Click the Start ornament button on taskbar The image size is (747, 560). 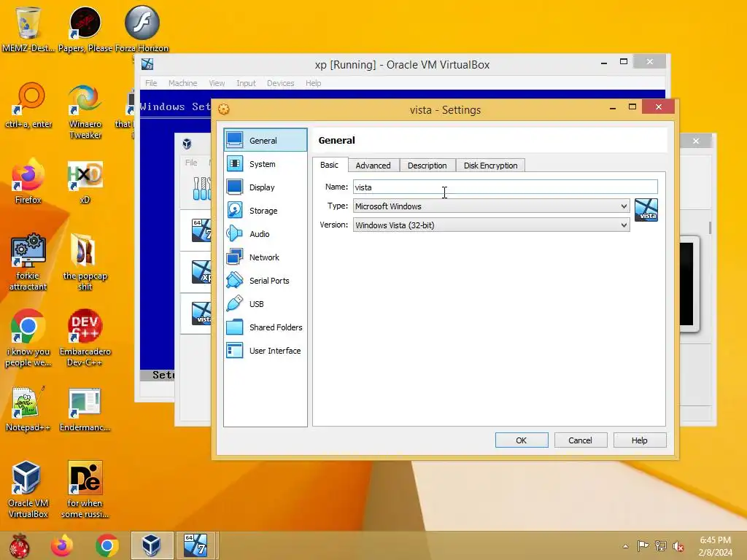pyautogui.click(x=19, y=545)
